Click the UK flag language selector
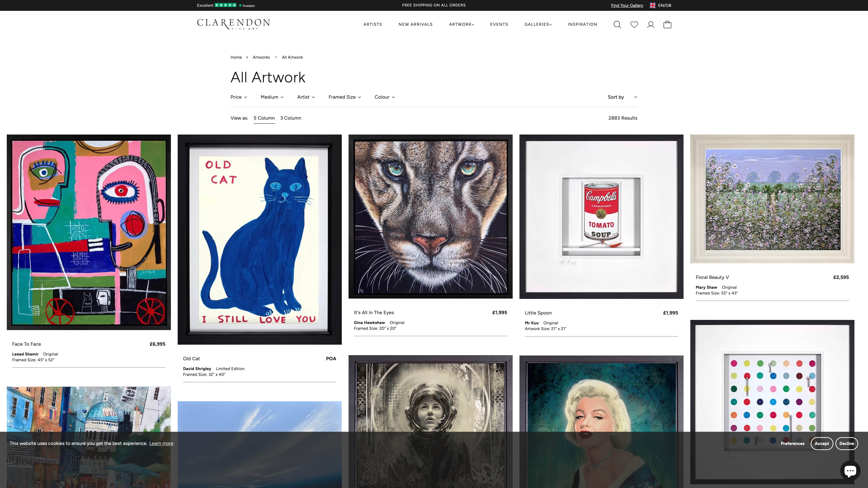The image size is (868, 488). coord(653,5)
